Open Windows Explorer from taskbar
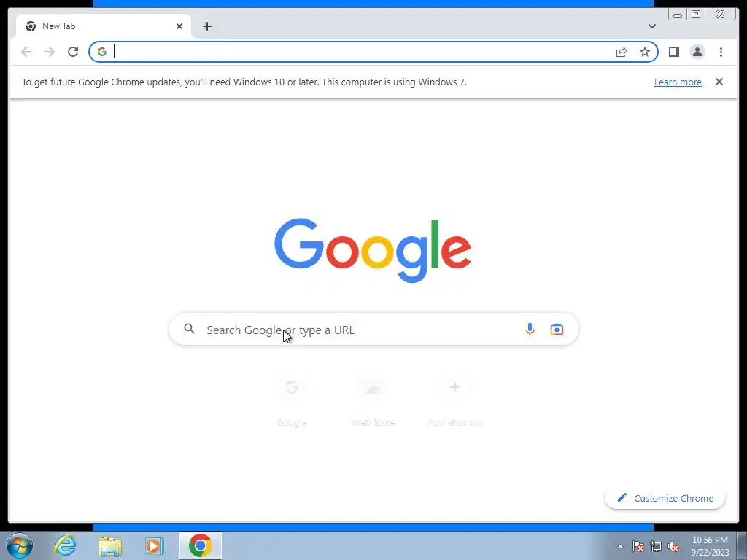The height and width of the screenshot is (560, 747). tap(110, 545)
